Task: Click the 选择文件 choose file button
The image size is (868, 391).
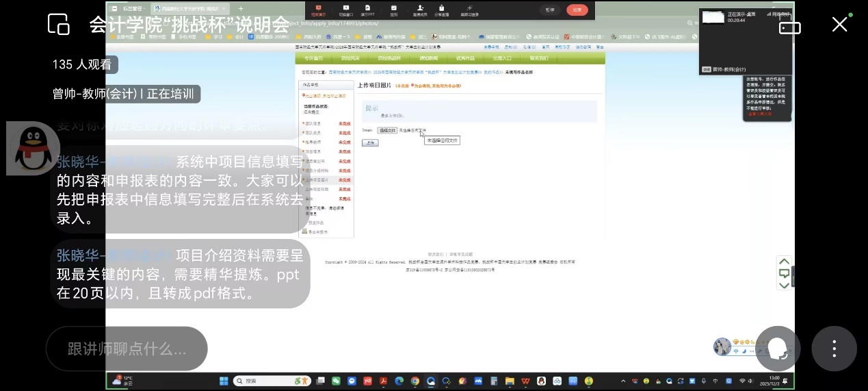Action: click(x=387, y=130)
